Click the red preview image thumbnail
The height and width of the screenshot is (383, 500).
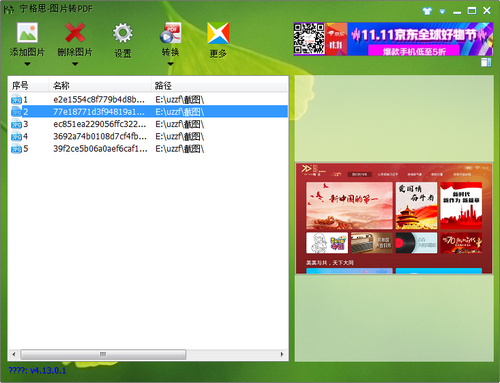[394, 218]
